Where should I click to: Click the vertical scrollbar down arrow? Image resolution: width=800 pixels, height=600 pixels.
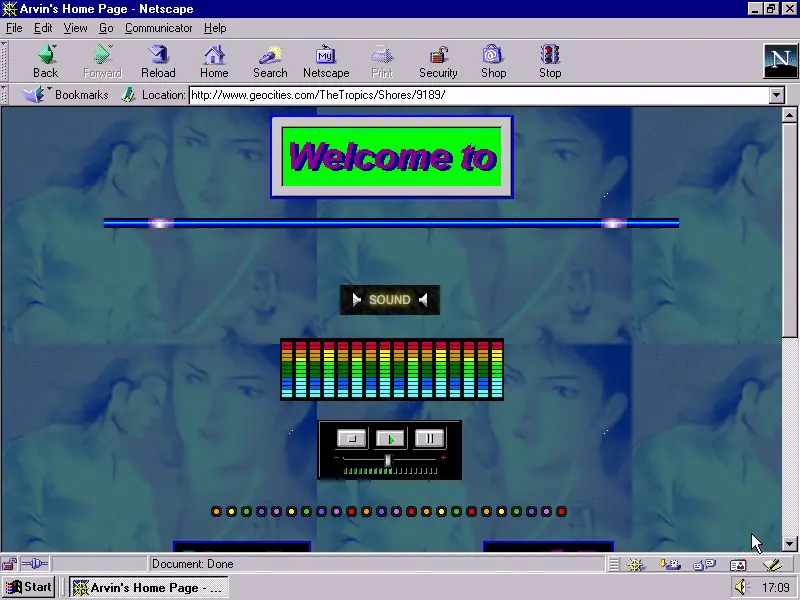coord(788,541)
